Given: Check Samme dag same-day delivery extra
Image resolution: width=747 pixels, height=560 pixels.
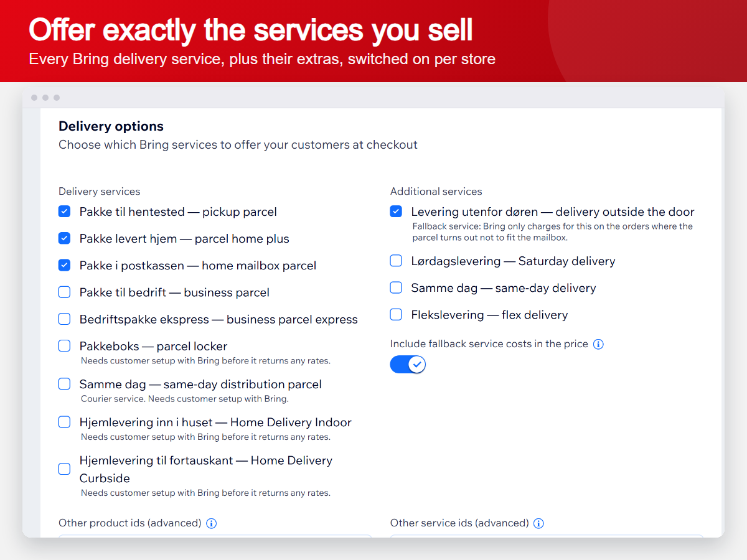Looking at the screenshot, I should coord(396,287).
